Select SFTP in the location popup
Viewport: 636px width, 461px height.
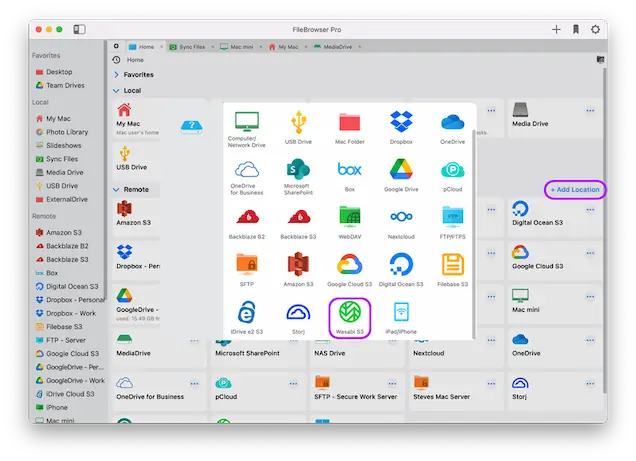coord(247,270)
